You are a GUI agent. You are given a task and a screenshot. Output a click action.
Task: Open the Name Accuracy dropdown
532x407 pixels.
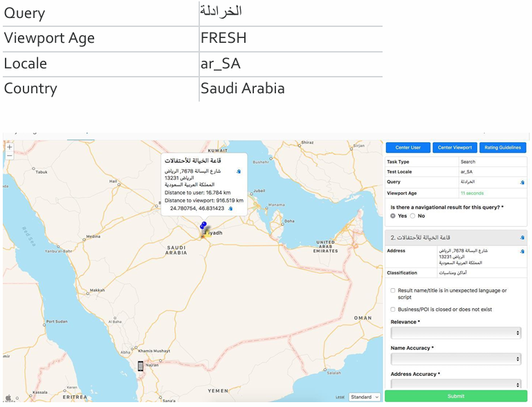click(455, 359)
